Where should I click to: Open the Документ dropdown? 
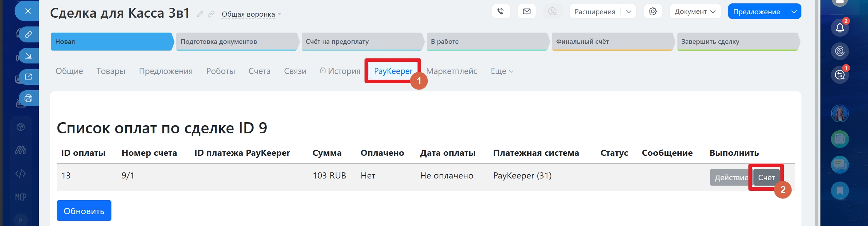(695, 12)
